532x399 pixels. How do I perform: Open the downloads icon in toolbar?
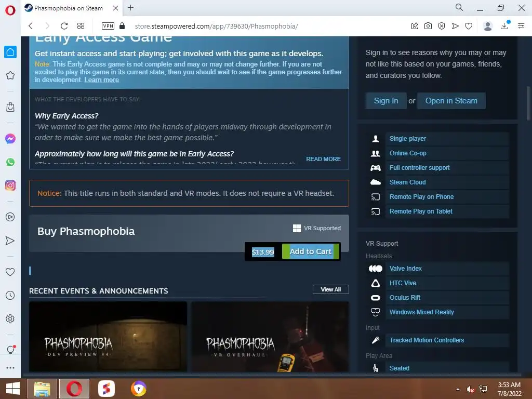click(504, 26)
